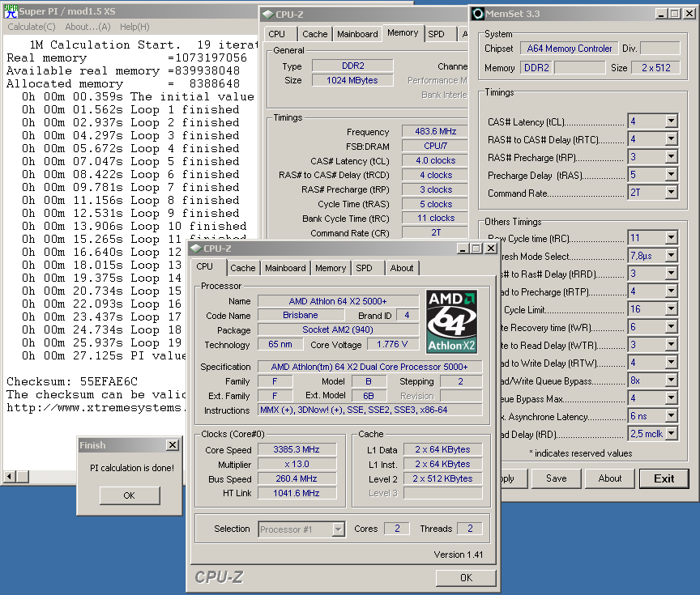Click OK button in front CPU-Z window
This screenshot has height=595, width=700.
466,578
